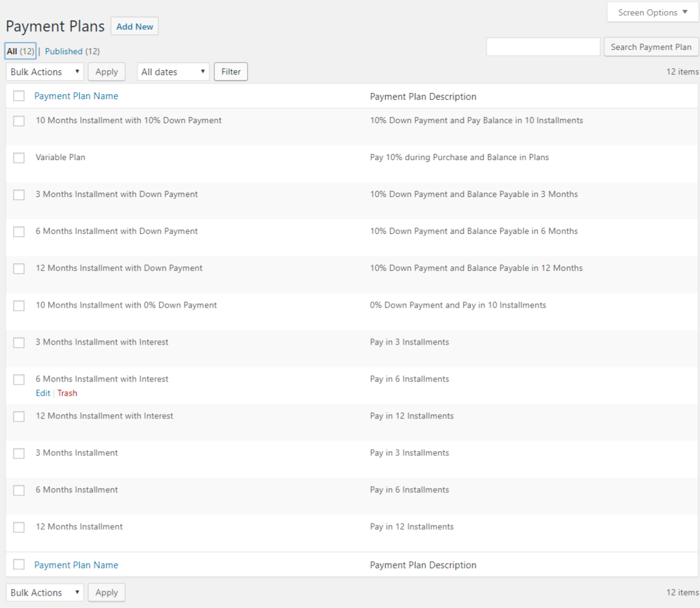Image resolution: width=700 pixels, height=608 pixels.
Task: Open the bottom Bulk Actions dropdown
Action: 45,593
